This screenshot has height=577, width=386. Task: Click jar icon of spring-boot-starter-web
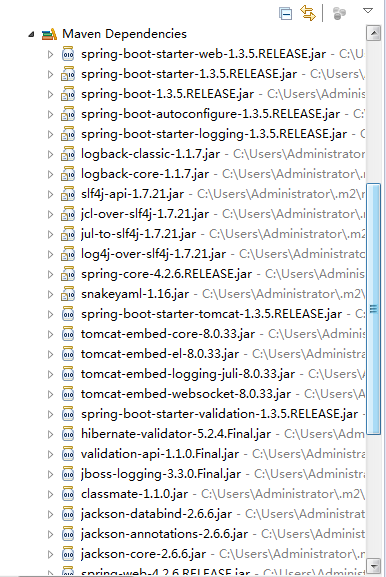68,54
